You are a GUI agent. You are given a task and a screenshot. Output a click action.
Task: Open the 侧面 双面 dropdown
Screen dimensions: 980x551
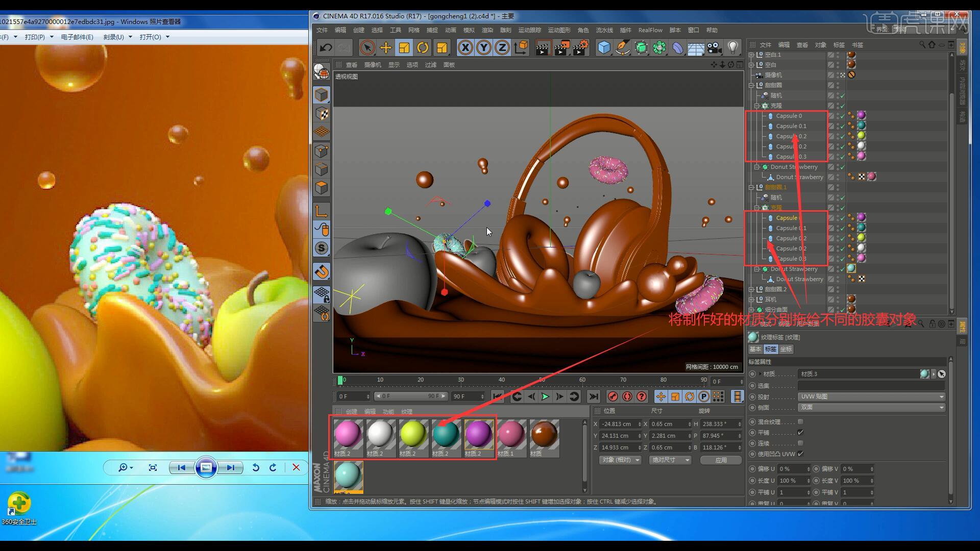871,408
